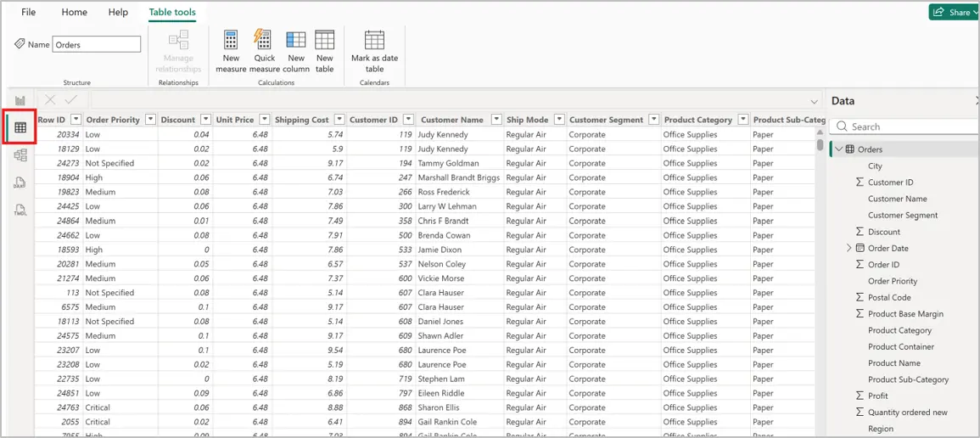
Task: Click the sigma icon beside Quantity ordered new
Action: click(x=860, y=413)
